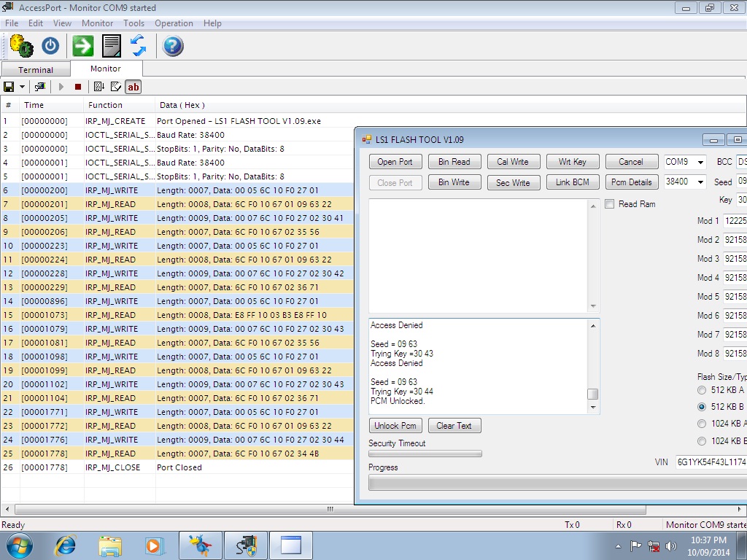Click the monitor horizontal scrollbar

(x=330, y=510)
